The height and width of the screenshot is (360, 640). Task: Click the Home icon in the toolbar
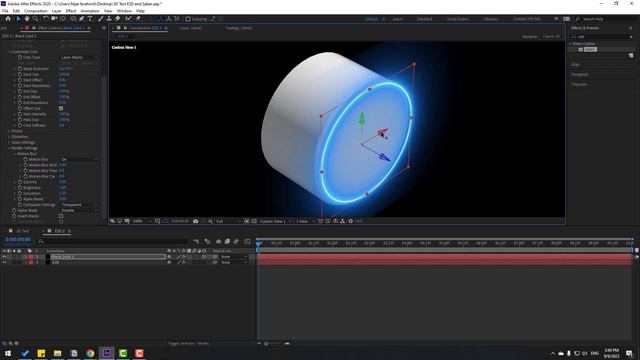point(8,19)
